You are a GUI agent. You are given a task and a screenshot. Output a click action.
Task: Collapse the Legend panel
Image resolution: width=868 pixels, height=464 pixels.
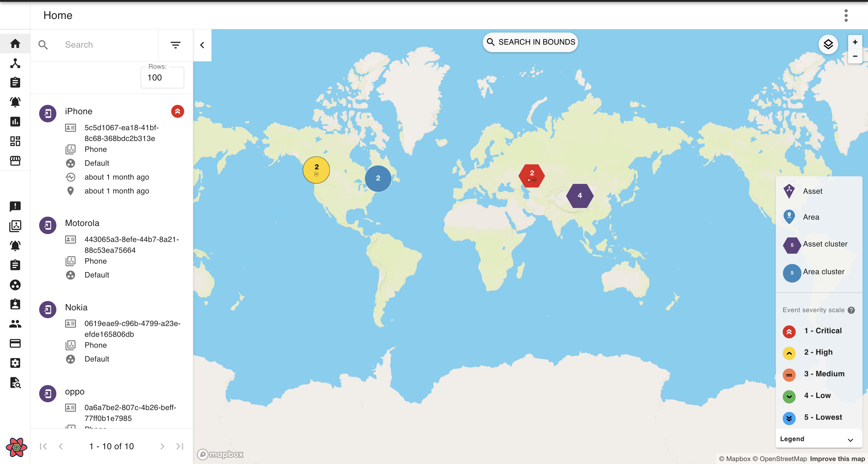850,439
